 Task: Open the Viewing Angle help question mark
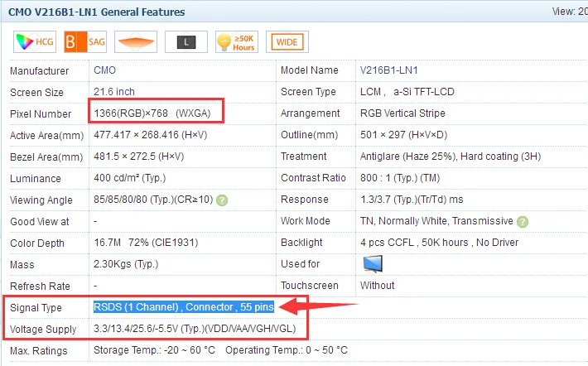coord(222,200)
